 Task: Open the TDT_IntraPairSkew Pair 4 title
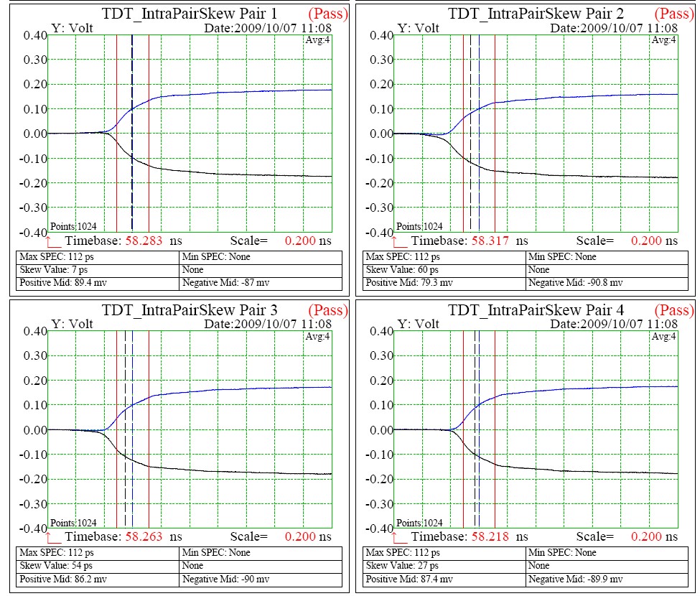click(536, 310)
